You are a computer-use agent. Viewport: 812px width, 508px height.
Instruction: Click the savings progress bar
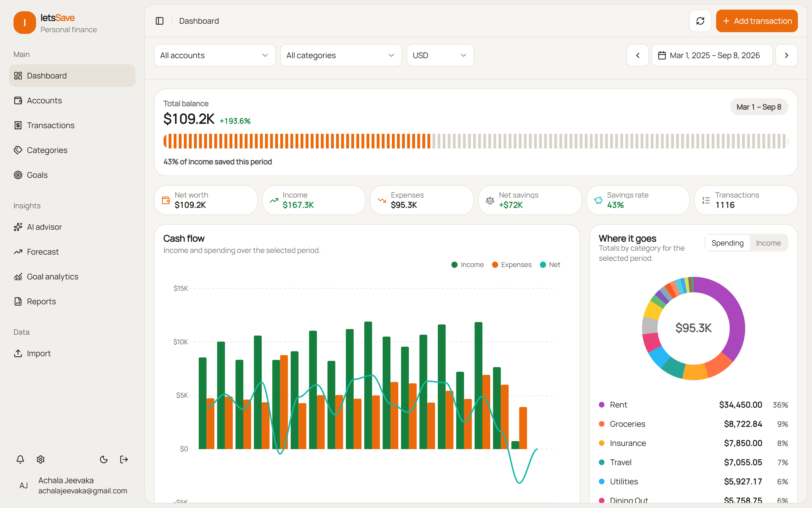[475, 141]
